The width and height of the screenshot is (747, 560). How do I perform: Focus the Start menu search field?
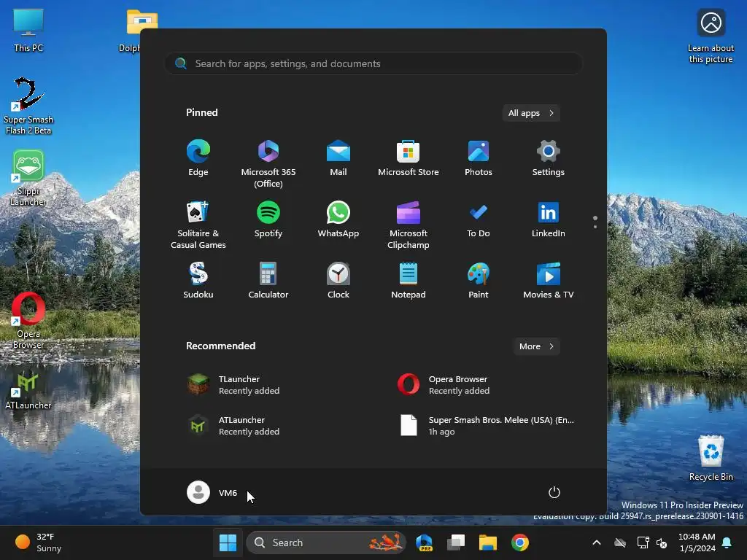pyautogui.click(x=373, y=63)
